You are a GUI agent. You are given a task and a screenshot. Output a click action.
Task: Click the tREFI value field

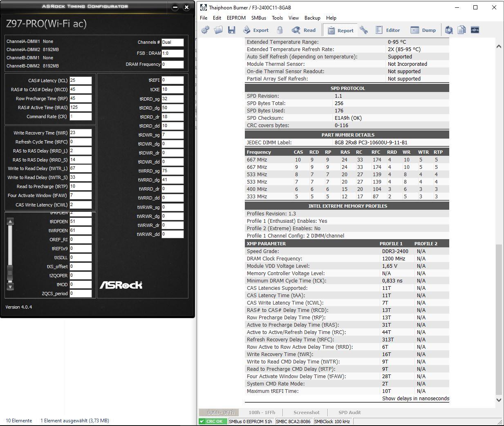click(172, 80)
